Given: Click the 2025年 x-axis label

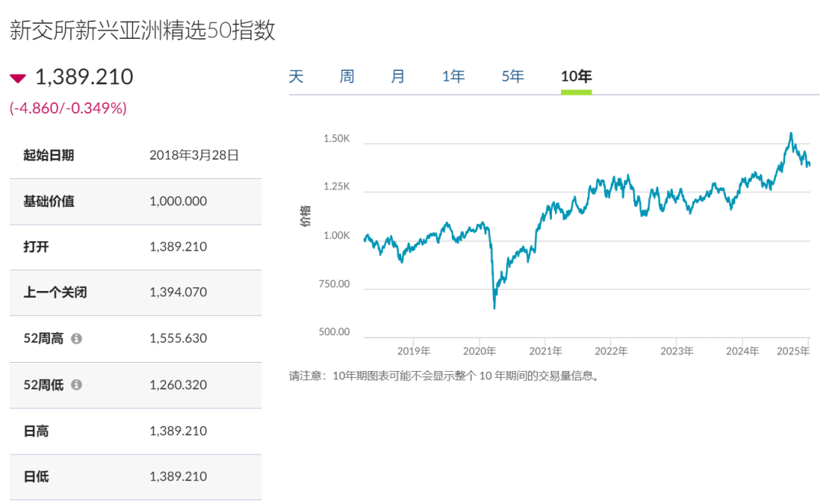Looking at the screenshot, I should [793, 351].
